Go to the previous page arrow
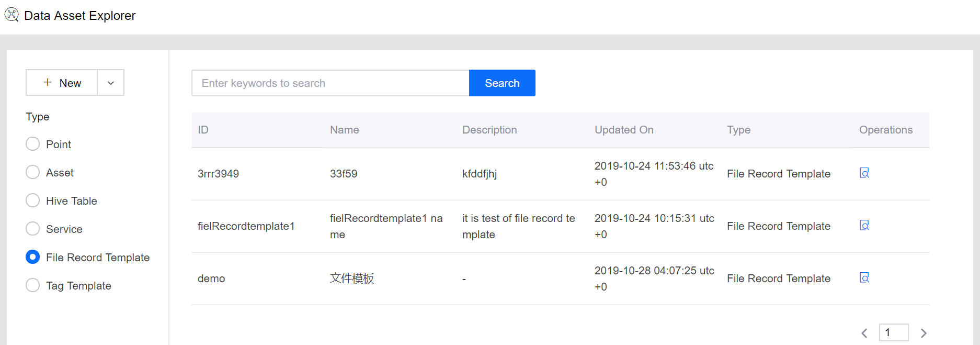980x345 pixels. pyautogui.click(x=864, y=333)
